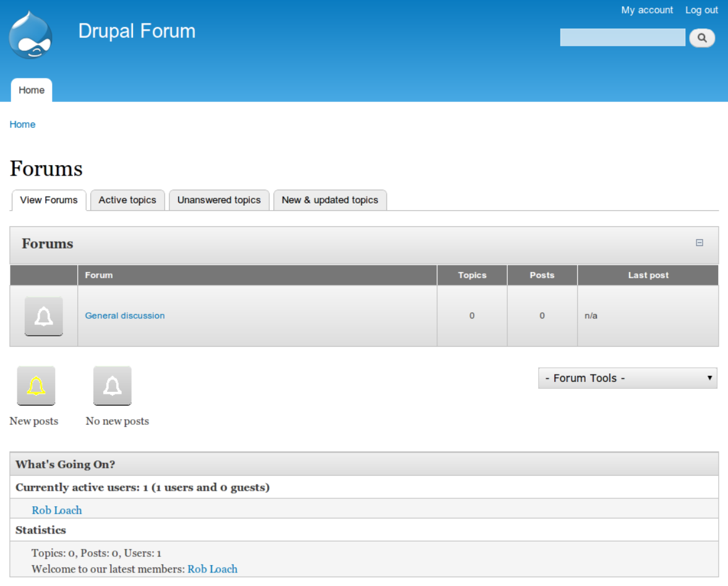This screenshot has height=586, width=728.
Task: Click the Home breadcrumb link
Action: coord(22,124)
